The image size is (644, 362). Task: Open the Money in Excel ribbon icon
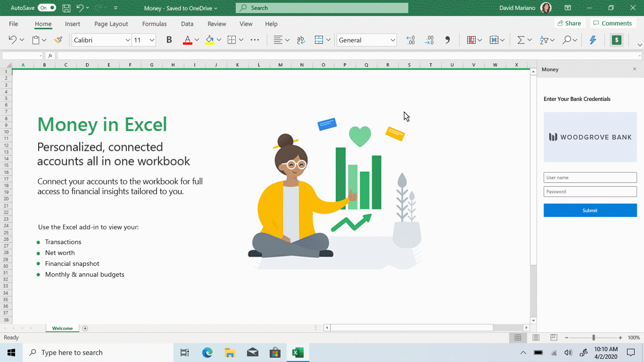click(616, 40)
